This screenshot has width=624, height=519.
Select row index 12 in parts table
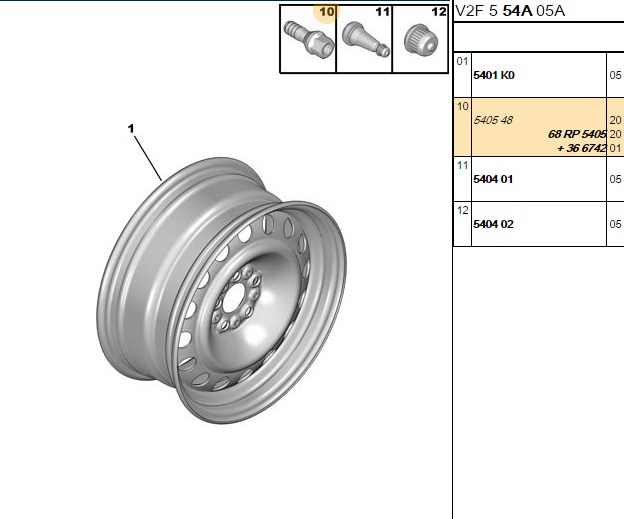[462, 210]
